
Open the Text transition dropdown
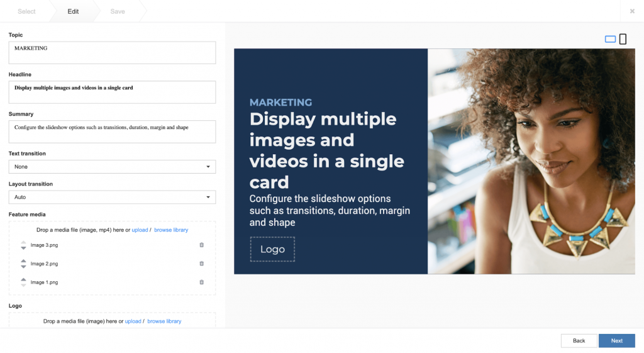click(x=112, y=166)
